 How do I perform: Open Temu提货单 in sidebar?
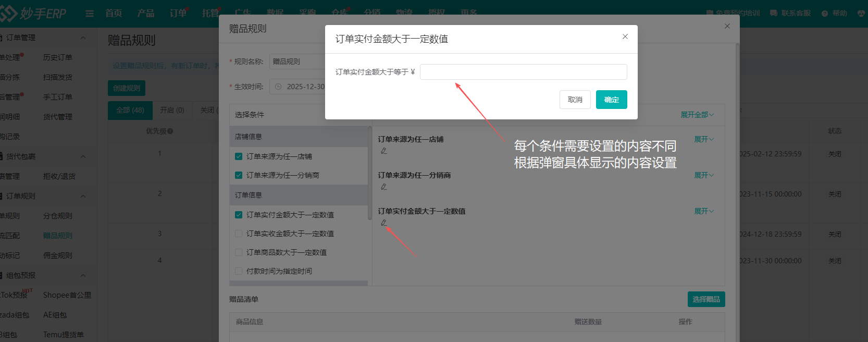[64, 335]
